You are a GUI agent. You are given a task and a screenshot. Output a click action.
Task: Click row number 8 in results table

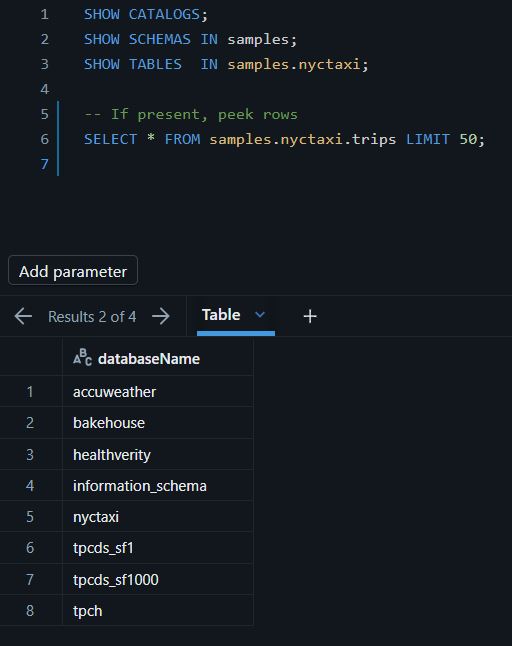point(30,611)
